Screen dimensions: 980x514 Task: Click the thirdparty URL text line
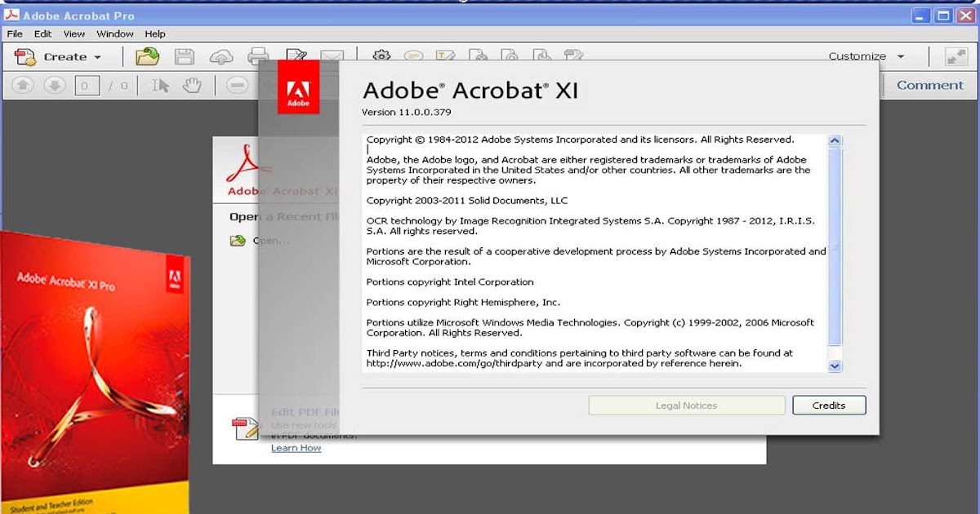point(554,363)
